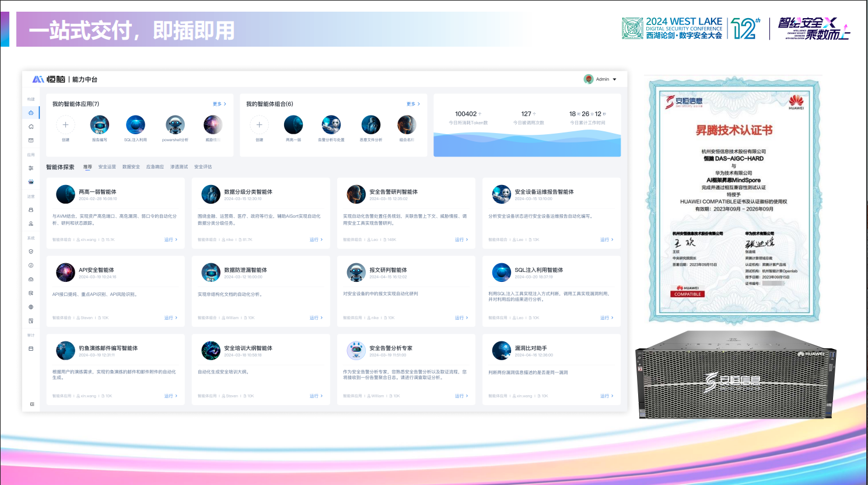Open 更多 for 我的智能体组合
This screenshot has width=868, height=485.
[x=411, y=103]
